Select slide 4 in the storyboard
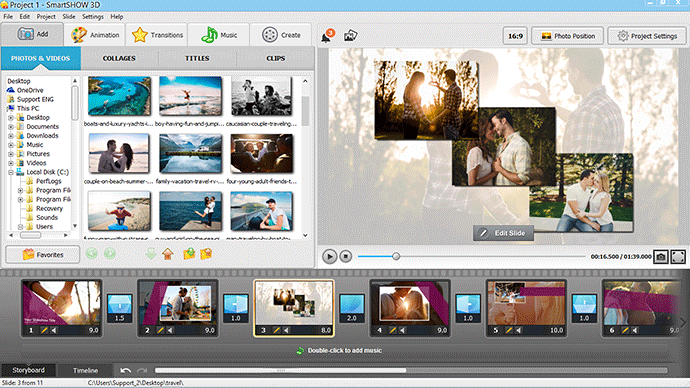The width and height of the screenshot is (690, 388). [x=410, y=308]
